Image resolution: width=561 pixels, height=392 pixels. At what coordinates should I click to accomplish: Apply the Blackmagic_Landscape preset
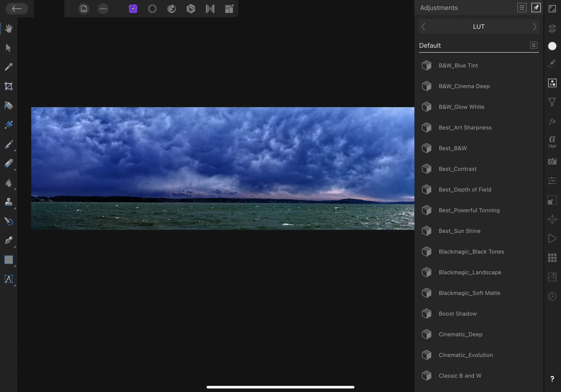(479, 272)
